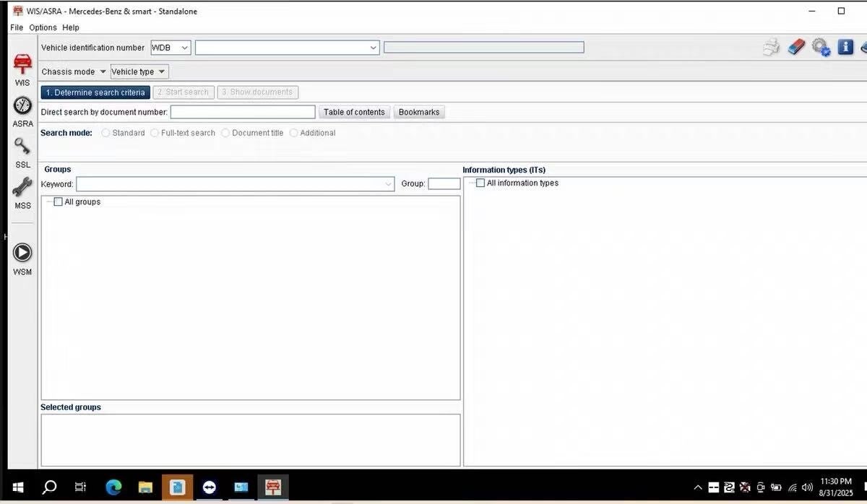Open settings with the gear icon
867x504 pixels.
[x=821, y=48]
